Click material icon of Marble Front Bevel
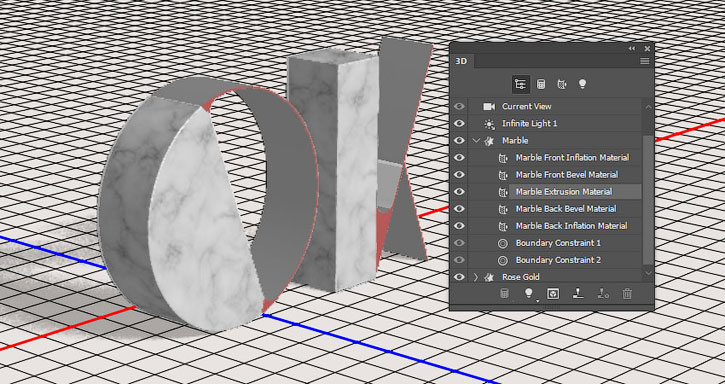The height and width of the screenshot is (384, 725). tap(503, 175)
